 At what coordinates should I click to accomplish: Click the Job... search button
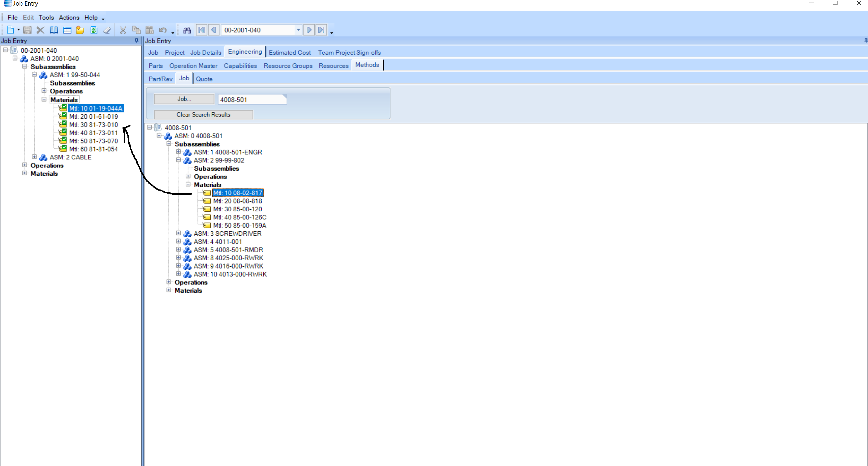pos(184,99)
